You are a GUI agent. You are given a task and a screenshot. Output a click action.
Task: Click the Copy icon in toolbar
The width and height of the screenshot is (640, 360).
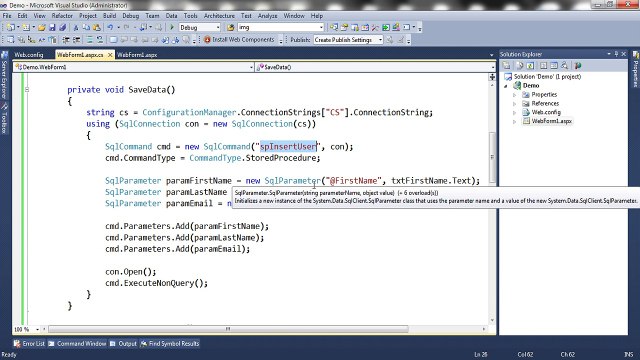tap(86, 27)
